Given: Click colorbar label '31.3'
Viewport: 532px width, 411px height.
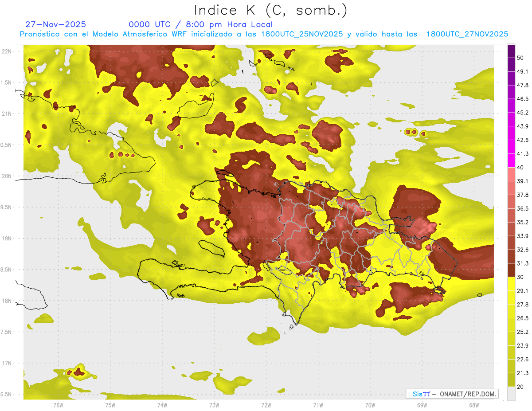Looking at the screenshot, I should 523,263.
